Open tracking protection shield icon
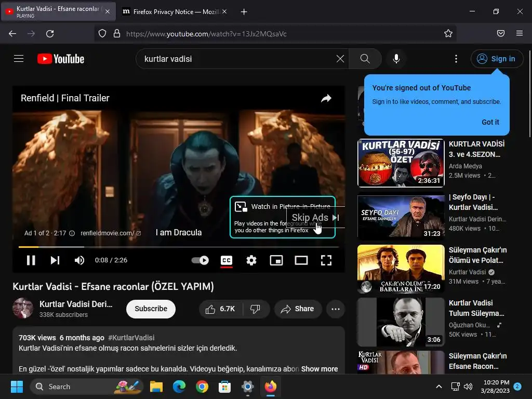Image resolution: width=532 pixels, height=399 pixels. (102, 34)
